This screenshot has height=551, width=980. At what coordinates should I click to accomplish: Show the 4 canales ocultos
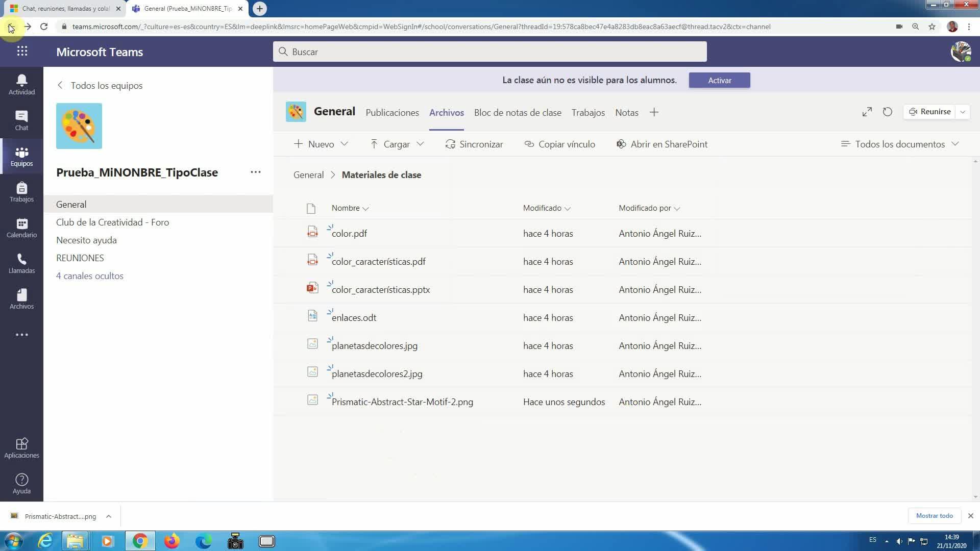tap(90, 276)
